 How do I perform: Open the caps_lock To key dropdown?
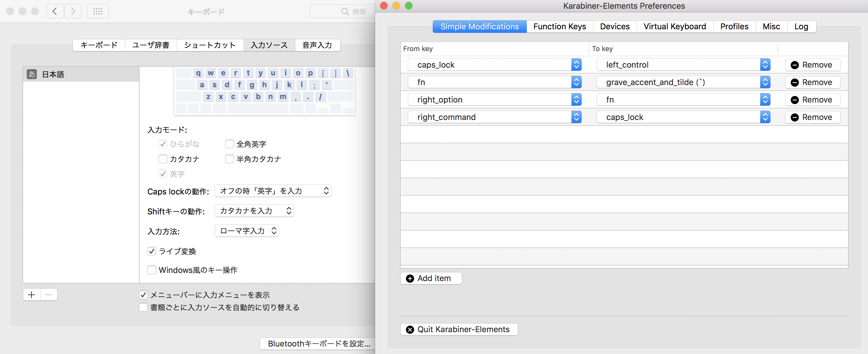click(683, 117)
